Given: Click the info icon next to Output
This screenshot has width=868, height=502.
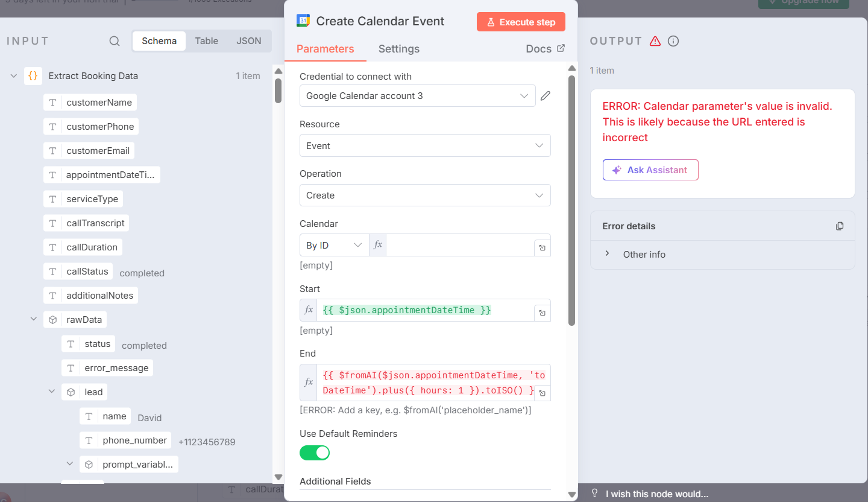Looking at the screenshot, I should pyautogui.click(x=673, y=41).
